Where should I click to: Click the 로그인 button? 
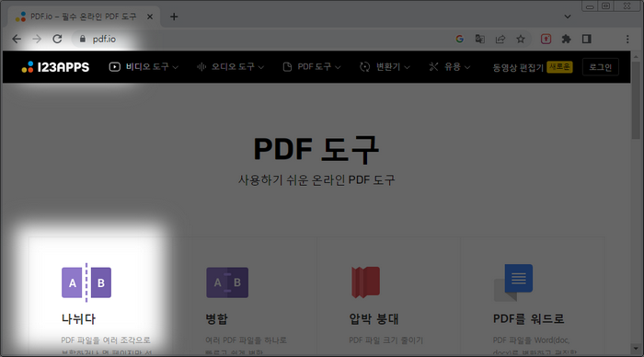tap(601, 67)
